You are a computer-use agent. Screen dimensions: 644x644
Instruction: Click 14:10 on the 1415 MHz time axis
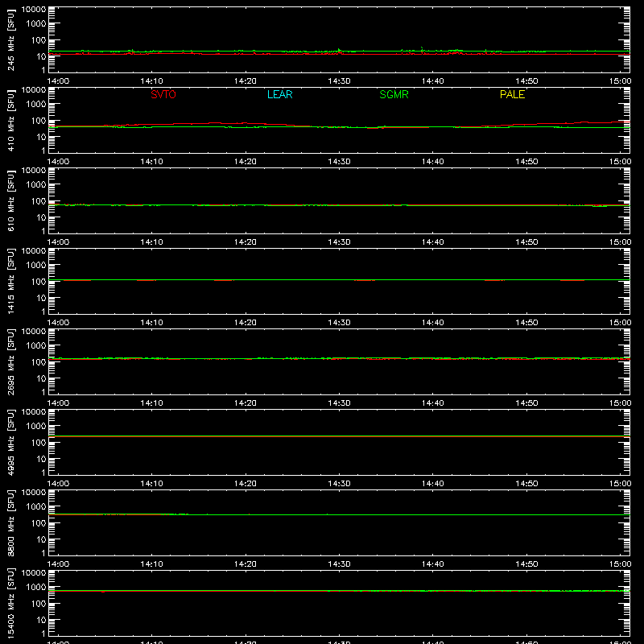[x=151, y=323]
